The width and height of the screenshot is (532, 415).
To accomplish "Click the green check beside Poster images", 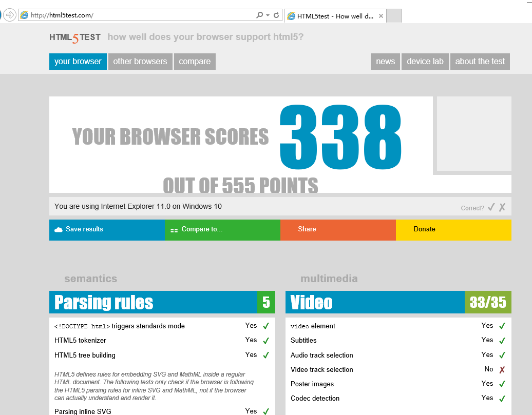I will pos(502,384).
